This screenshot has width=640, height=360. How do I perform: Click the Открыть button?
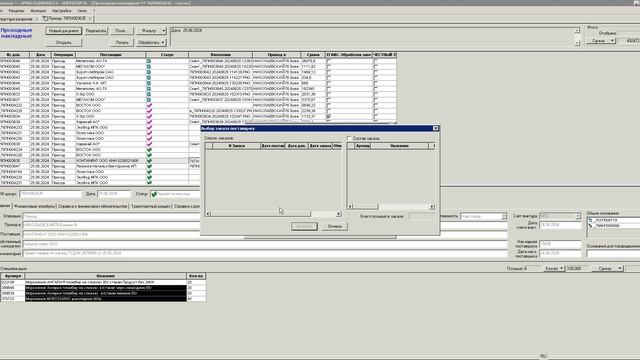click(63, 42)
